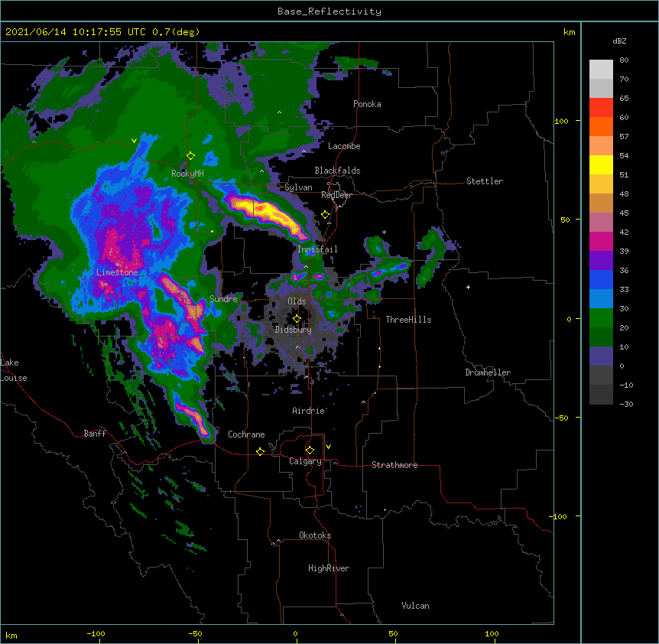Choose the mauve 42-45 dBZ legend band
659x644 pixels.
click(x=601, y=223)
